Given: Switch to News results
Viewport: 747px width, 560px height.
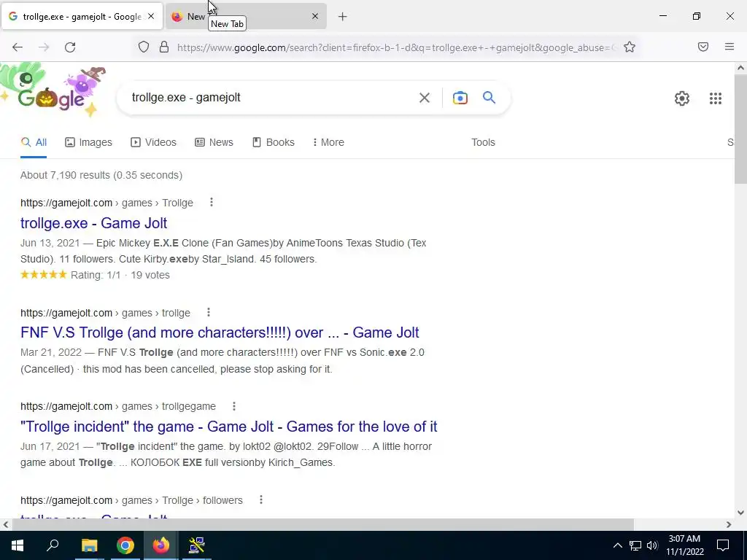Looking at the screenshot, I should tap(214, 142).
